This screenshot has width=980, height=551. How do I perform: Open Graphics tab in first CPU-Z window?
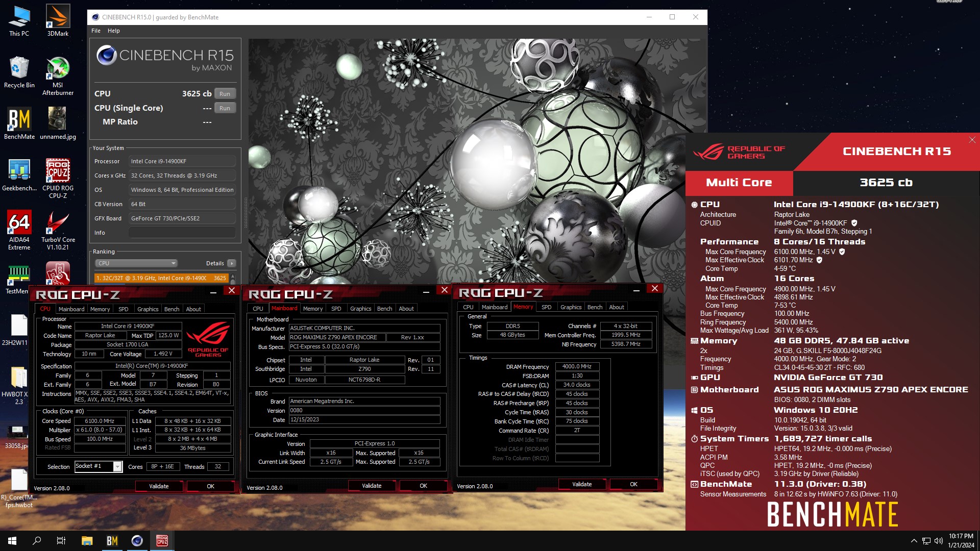tap(148, 309)
